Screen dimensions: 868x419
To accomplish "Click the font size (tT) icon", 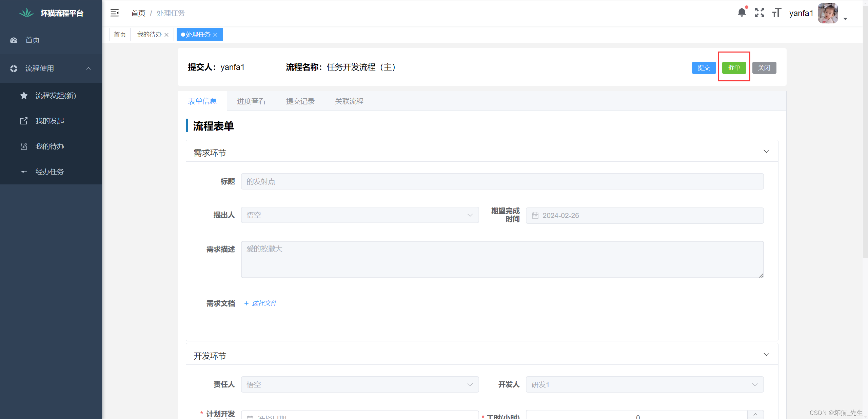I will click(777, 13).
